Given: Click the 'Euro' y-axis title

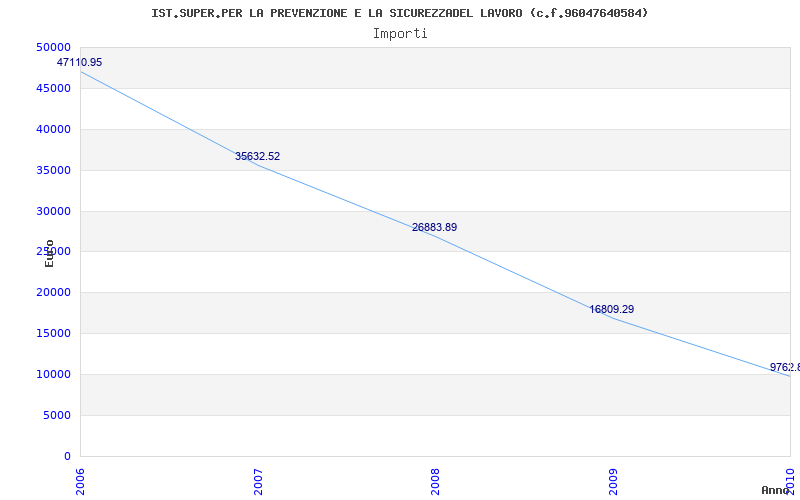Looking at the screenshot, I should pyautogui.click(x=49, y=254).
